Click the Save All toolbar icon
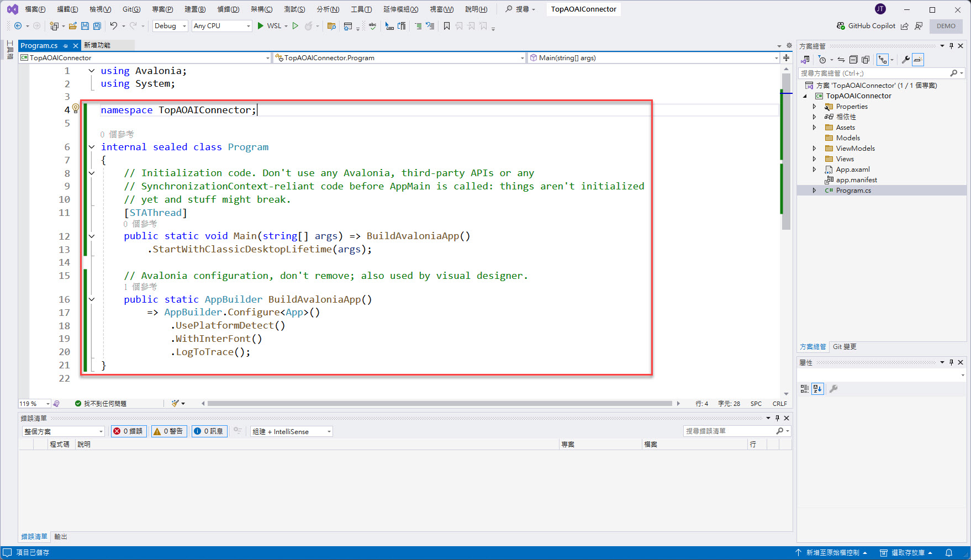 coord(97,26)
